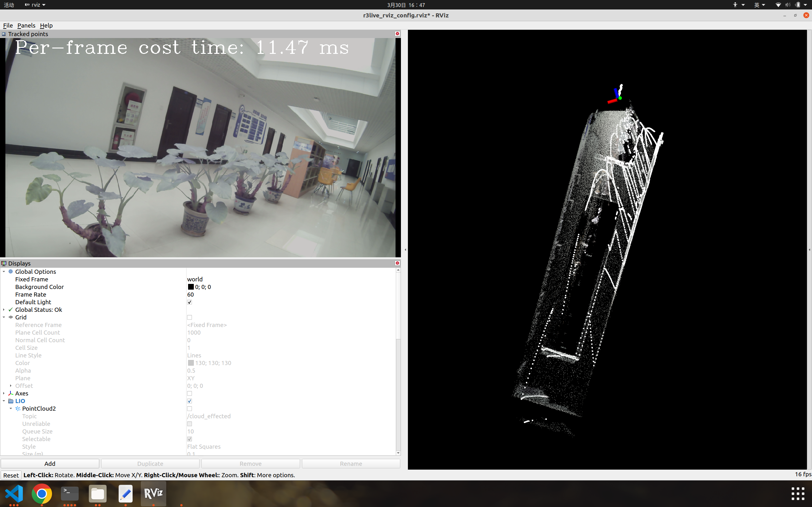Click the Fixed Frame value field showing world

click(195, 279)
